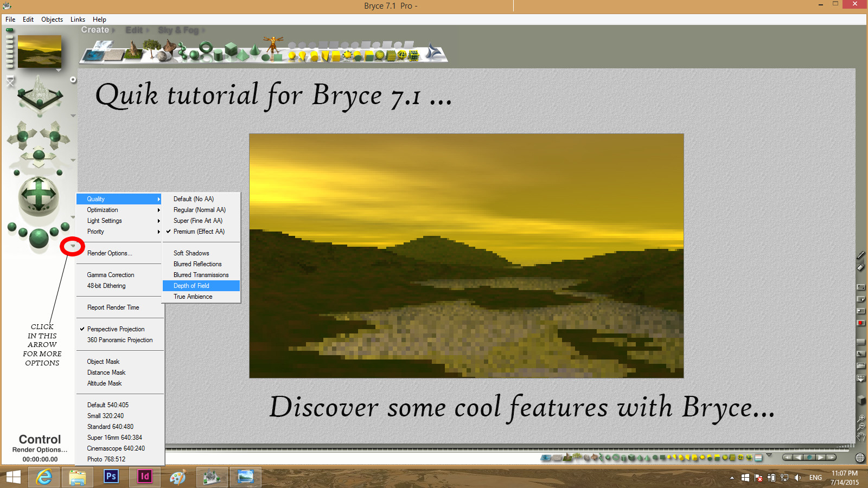Choose Render Options... from the popup menu

point(119,253)
